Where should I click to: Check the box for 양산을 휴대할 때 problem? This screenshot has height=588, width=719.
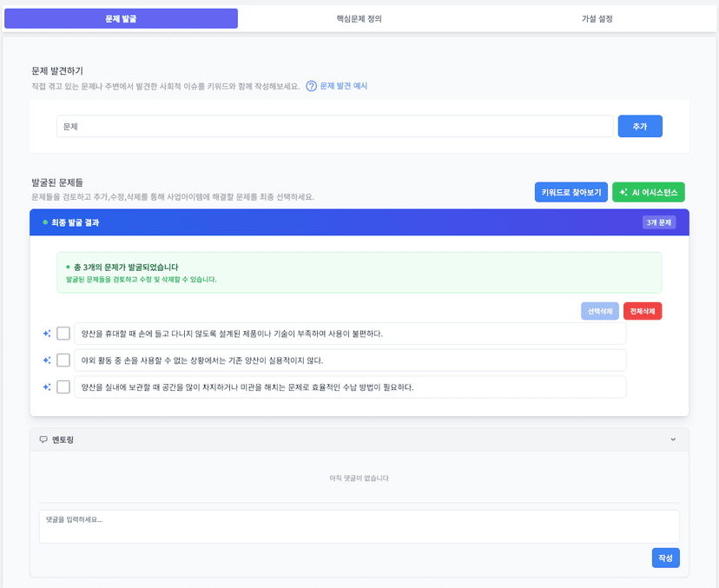point(63,334)
